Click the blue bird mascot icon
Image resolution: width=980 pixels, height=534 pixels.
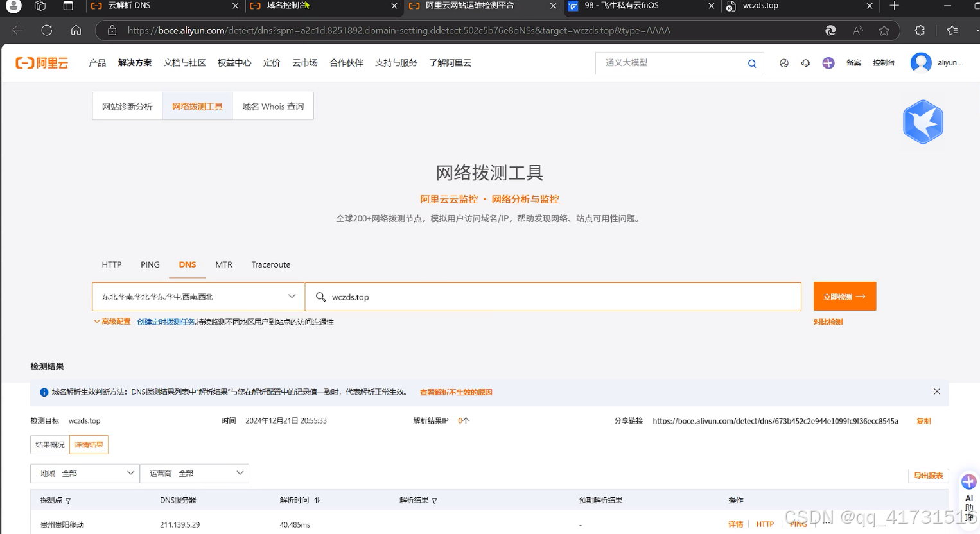[923, 122]
